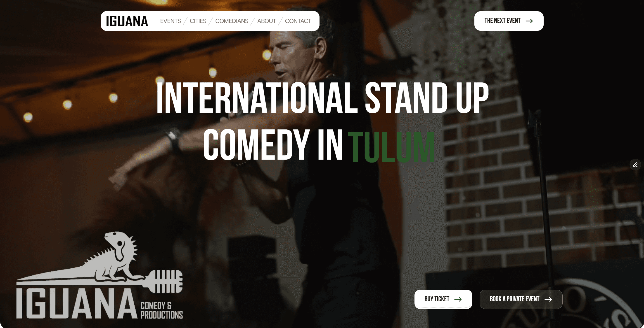The height and width of the screenshot is (328, 644).
Task: Click the large IGUANA wordmark at bottom left
Action: coord(76,304)
